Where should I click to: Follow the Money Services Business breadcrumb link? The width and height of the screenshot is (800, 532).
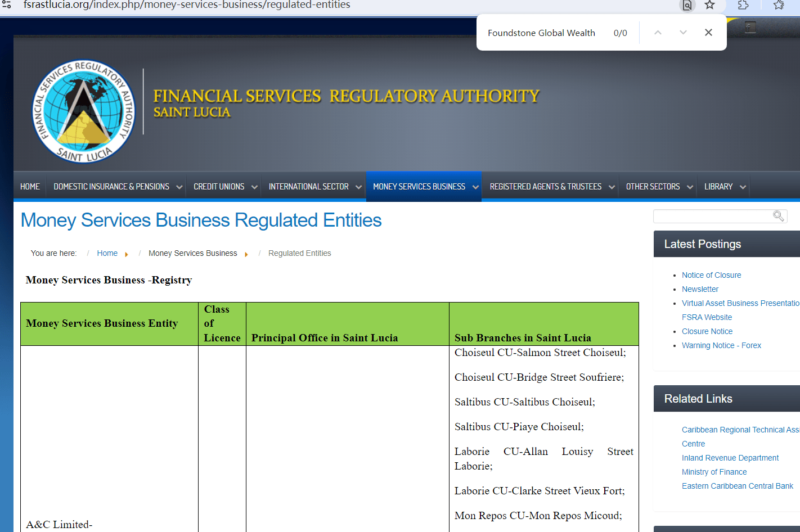193,254
